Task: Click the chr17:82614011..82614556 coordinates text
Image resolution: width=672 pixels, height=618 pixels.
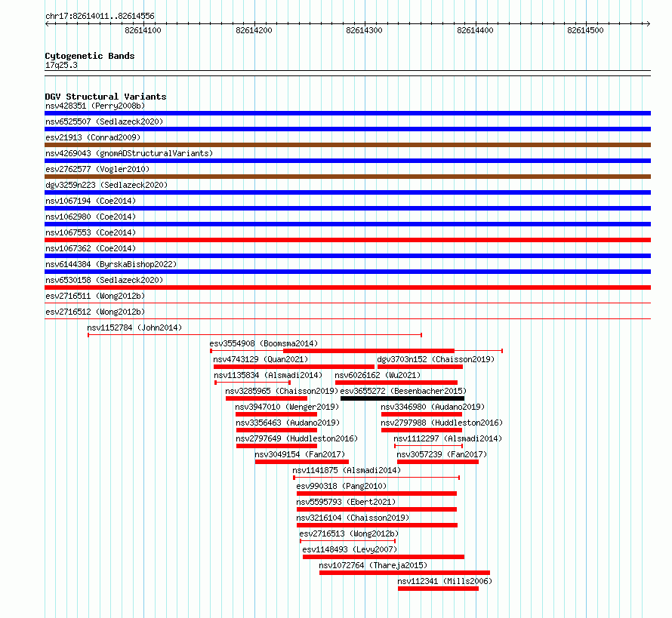Action: coord(100,16)
